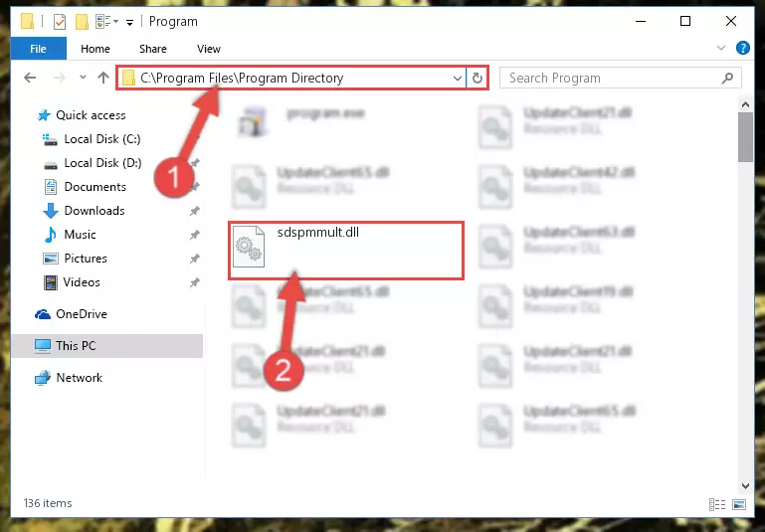Switch to the View ribbon tab
Image resolution: width=765 pixels, height=532 pixels.
point(208,49)
